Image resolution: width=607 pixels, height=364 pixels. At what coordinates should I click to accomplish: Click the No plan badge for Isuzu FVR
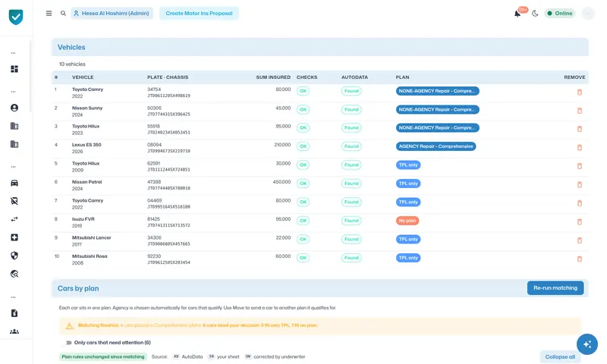407,221
